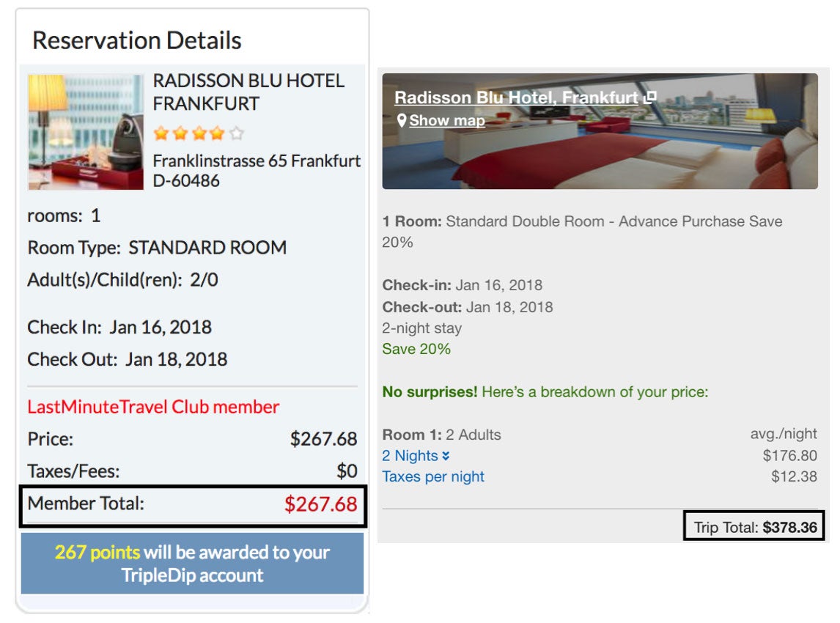Image resolution: width=840 pixels, height=623 pixels.
Task: Open the 2 Nights price breakdown link
Action: coord(416,456)
